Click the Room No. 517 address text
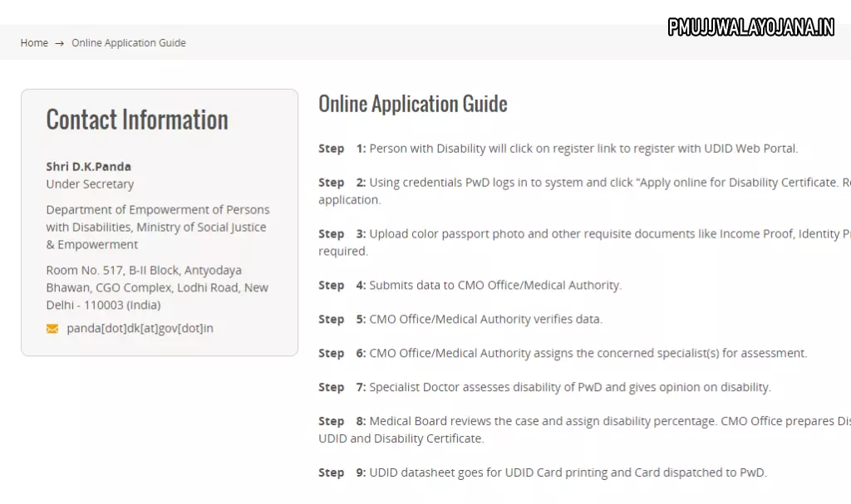 click(x=157, y=287)
